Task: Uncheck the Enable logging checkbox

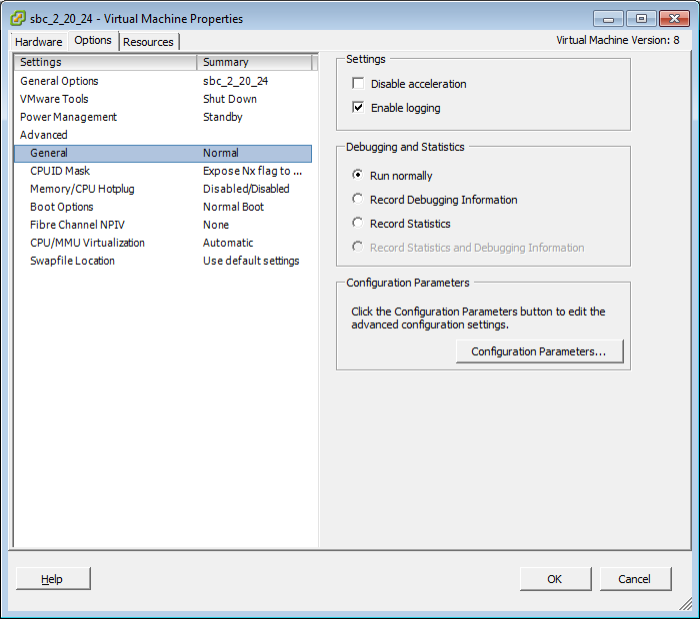Action: click(358, 108)
